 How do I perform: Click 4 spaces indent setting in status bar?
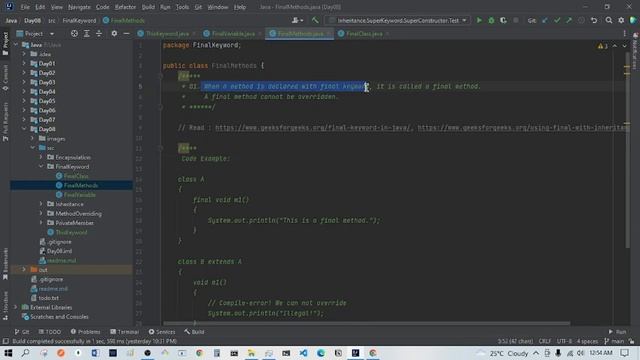[587, 341]
